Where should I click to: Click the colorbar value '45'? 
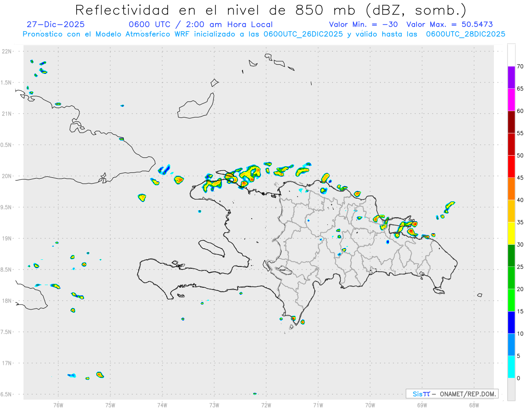click(520, 178)
